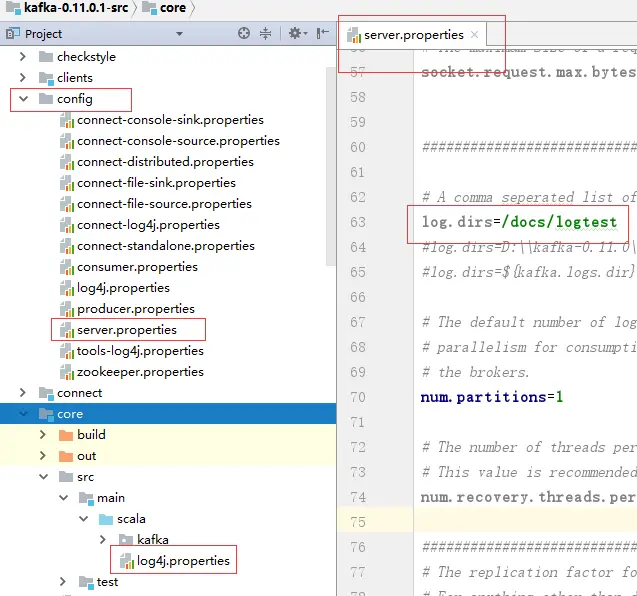Hide the Project panel with hide icon

[323, 33]
